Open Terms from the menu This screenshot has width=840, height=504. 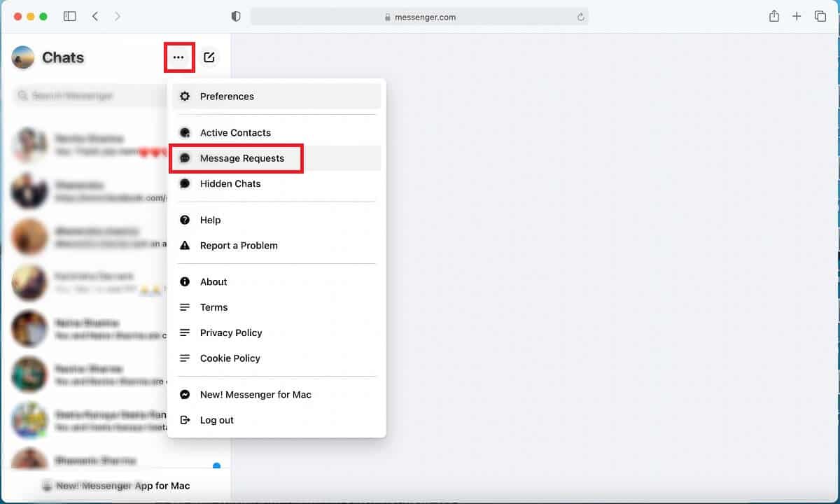(213, 307)
